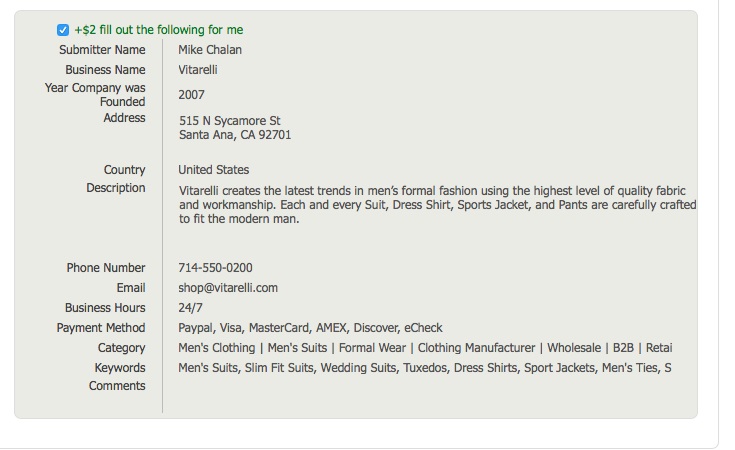Screen dimensions: 735x450
Task: Click the Business Hours value 24/7
Action: tap(190, 308)
